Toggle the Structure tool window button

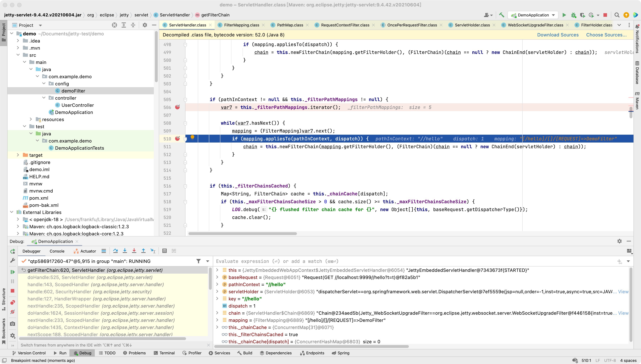point(4,299)
